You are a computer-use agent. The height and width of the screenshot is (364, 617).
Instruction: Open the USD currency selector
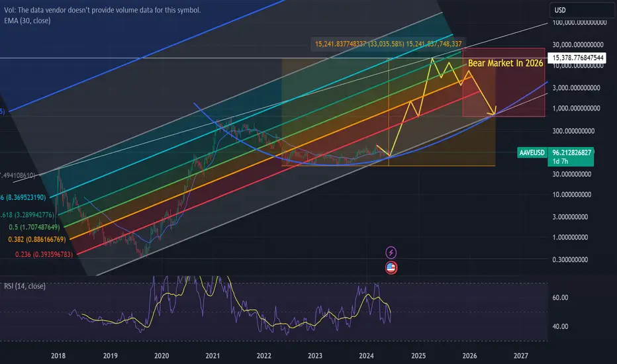tap(582, 10)
